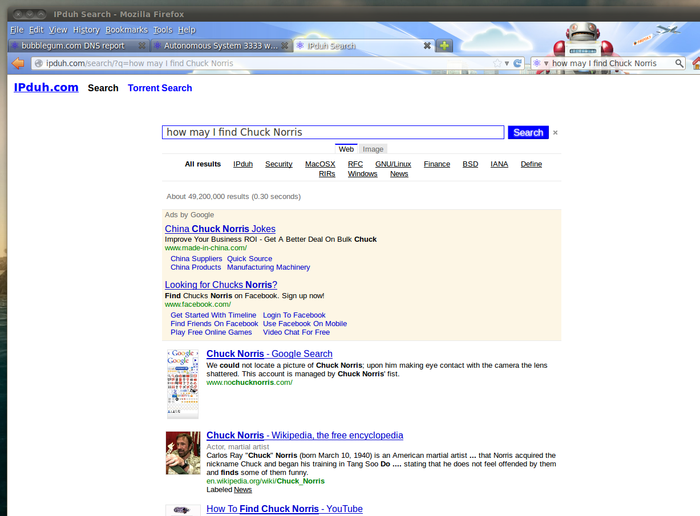Filter results by MacOSX
700x516 pixels.
[x=320, y=164]
